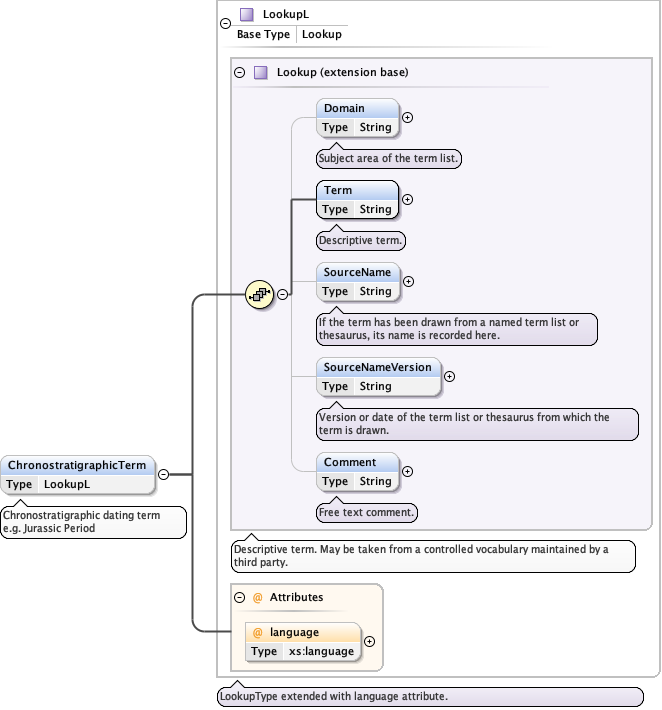662x710 pixels.
Task: Expand the Comment element
Action: [407, 471]
